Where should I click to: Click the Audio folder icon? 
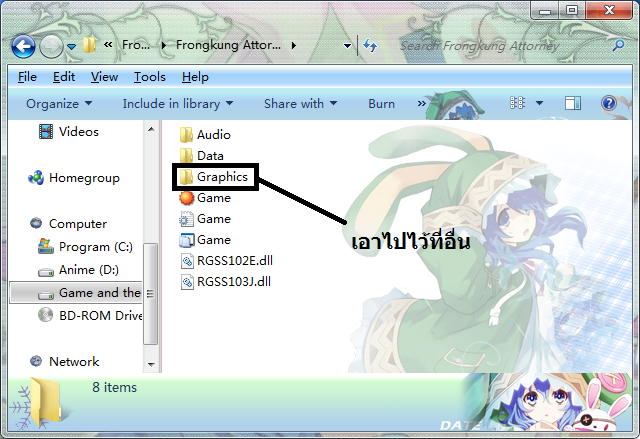click(186, 135)
